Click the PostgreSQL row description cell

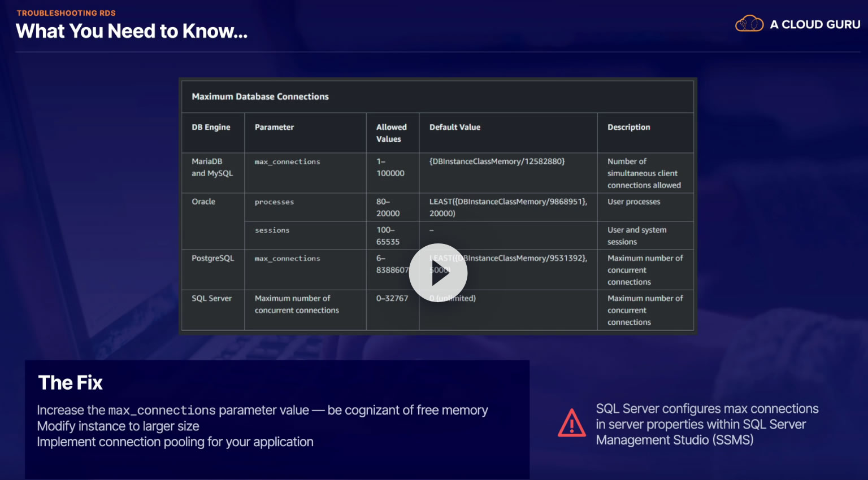(x=645, y=270)
